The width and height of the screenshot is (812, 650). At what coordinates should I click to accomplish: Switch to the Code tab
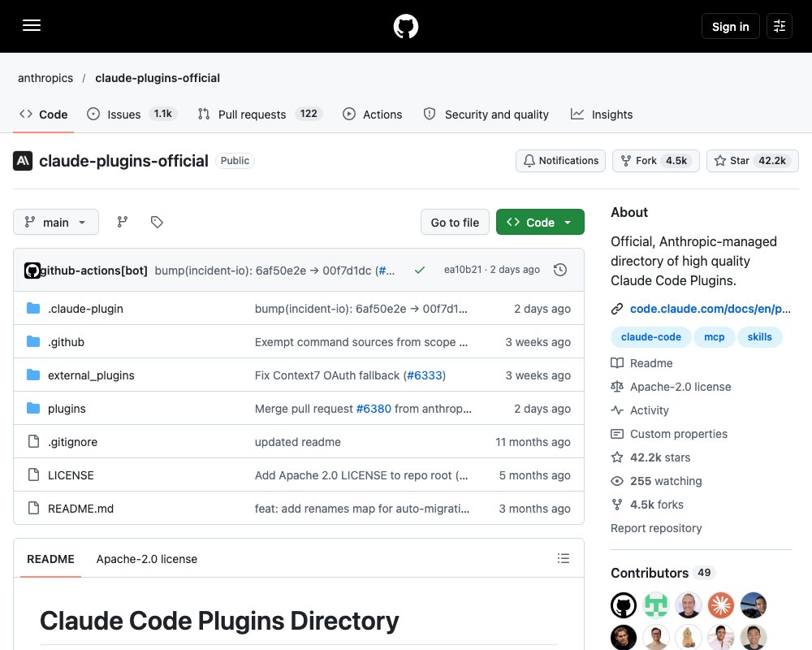(x=44, y=114)
